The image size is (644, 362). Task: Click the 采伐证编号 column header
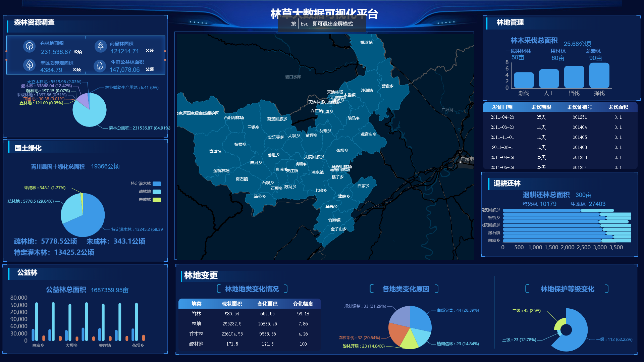[x=579, y=107]
